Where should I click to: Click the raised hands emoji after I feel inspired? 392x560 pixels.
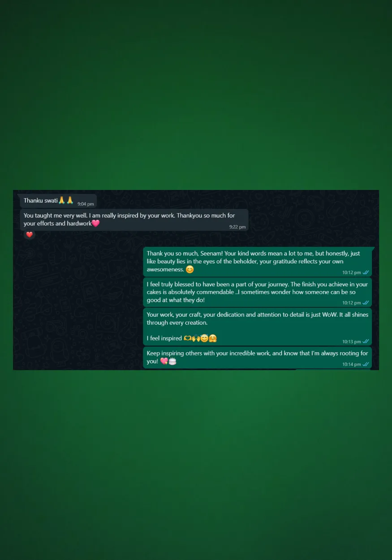pos(196,338)
